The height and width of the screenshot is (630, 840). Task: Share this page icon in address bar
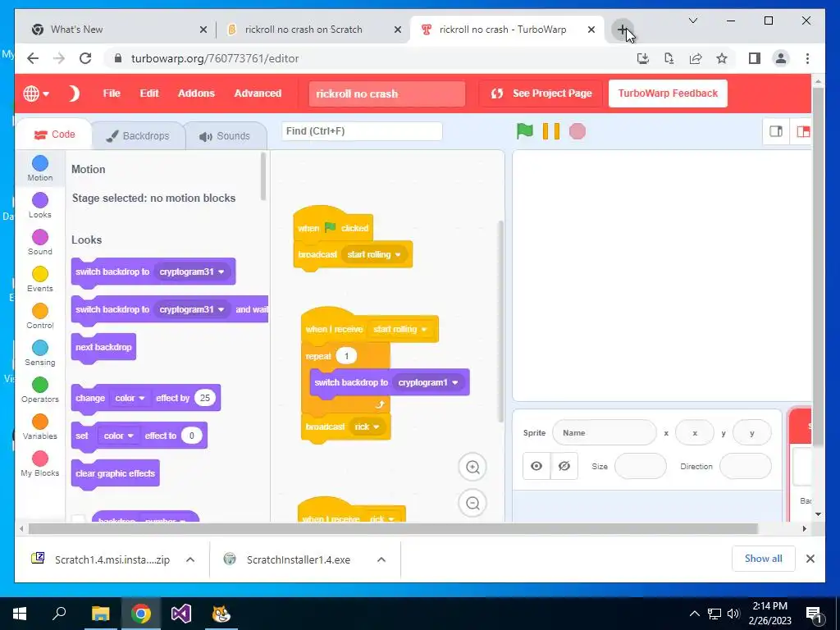click(x=696, y=58)
